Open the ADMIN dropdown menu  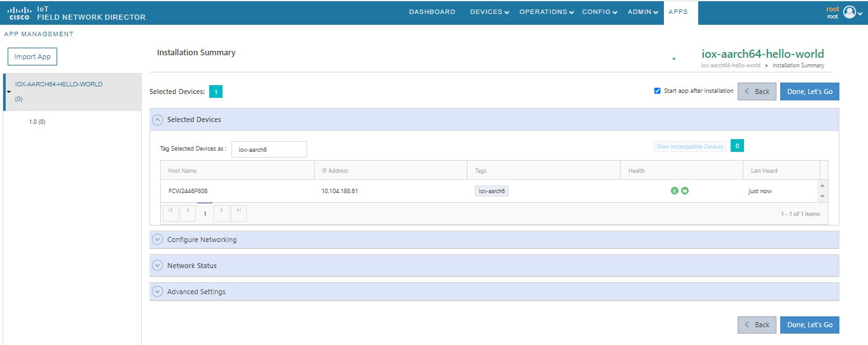tap(643, 12)
